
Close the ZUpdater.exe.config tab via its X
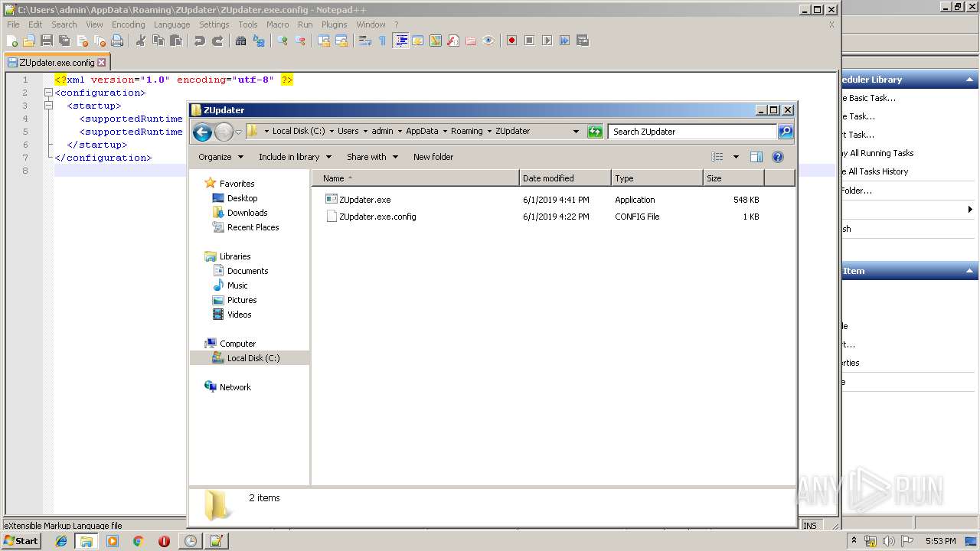(101, 63)
